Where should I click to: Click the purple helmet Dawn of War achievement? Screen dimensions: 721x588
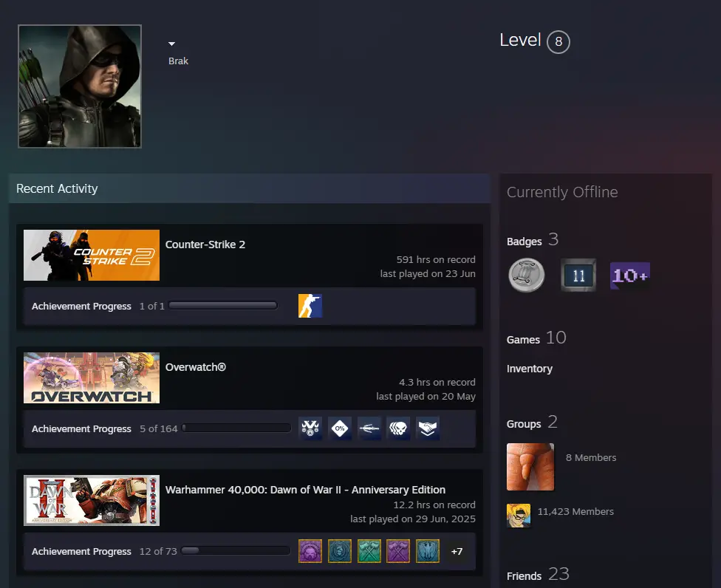coord(310,551)
